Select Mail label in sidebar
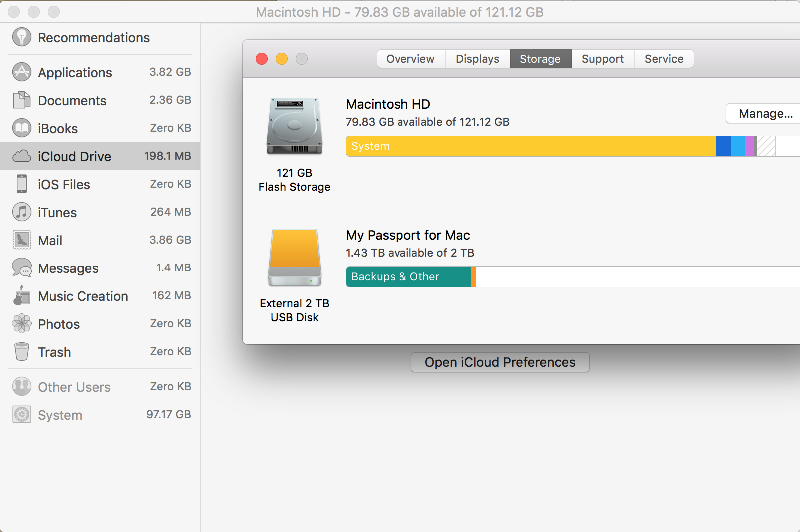Viewport: 800px width, 532px height. 50,241
